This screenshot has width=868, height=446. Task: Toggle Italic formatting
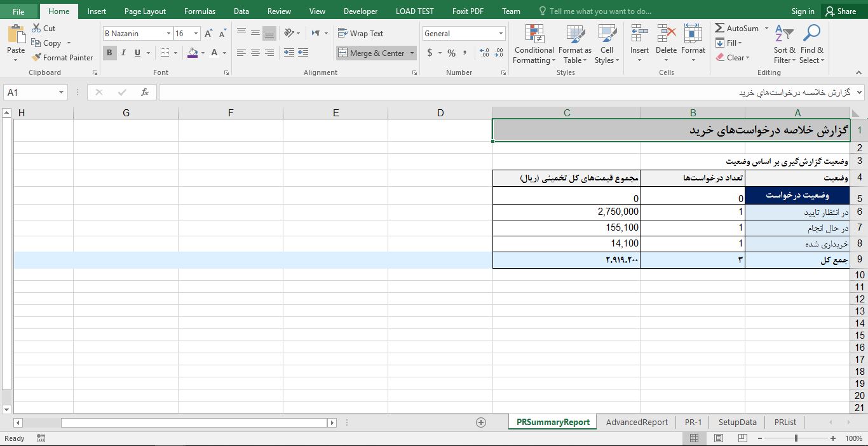(x=123, y=53)
